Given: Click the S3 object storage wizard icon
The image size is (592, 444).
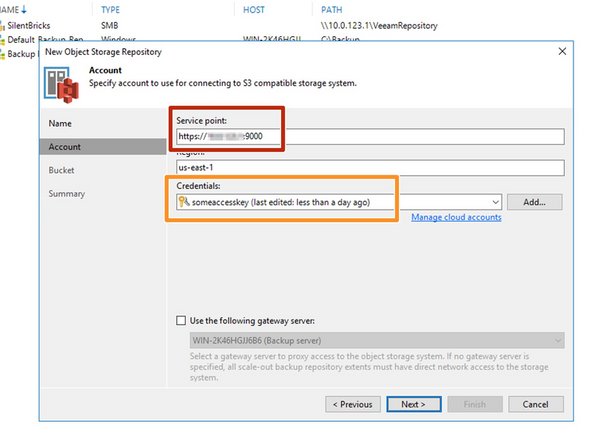Looking at the screenshot, I should tap(61, 85).
